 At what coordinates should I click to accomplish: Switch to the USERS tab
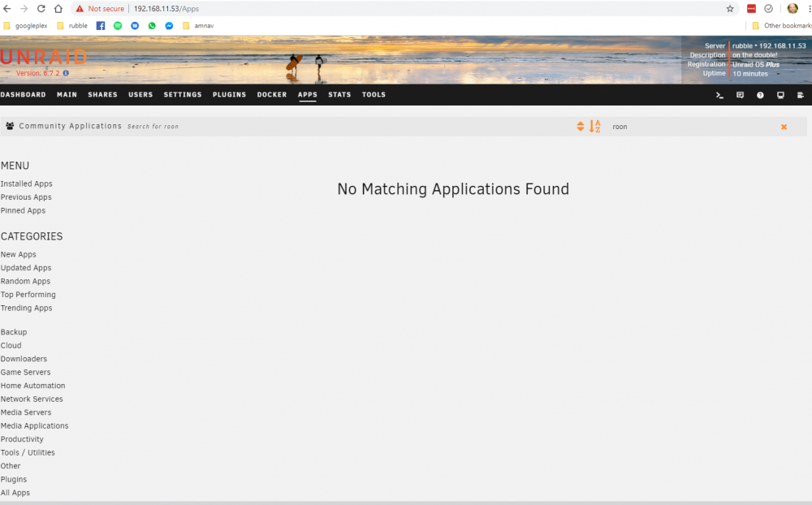(x=140, y=95)
